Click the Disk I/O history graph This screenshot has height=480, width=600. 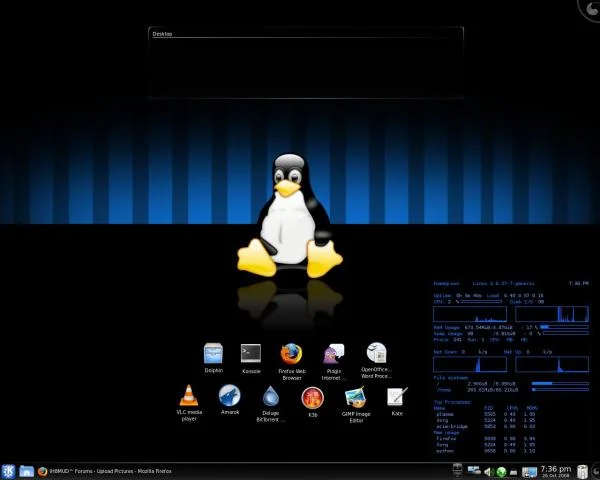[552, 314]
